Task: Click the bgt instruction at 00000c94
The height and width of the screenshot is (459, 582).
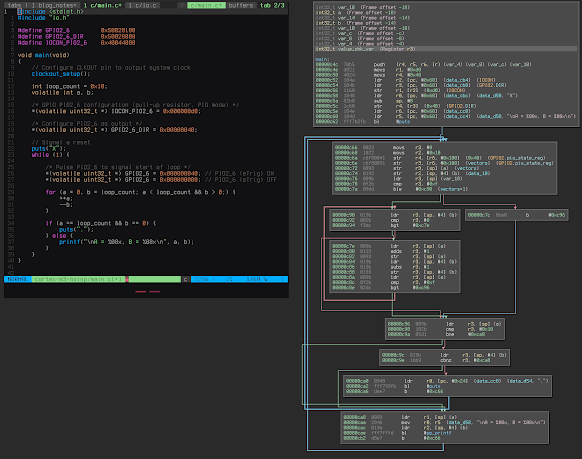Action: (381, 225)
